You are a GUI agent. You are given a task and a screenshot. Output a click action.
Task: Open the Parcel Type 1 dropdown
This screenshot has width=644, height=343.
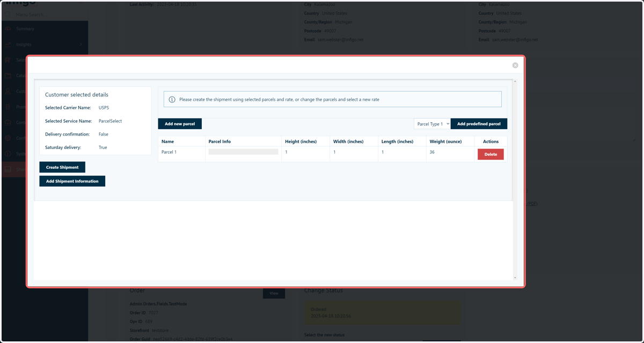click(432, 124)
